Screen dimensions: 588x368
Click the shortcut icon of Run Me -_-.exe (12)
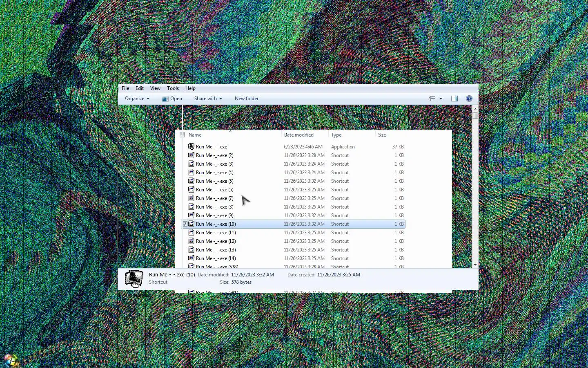coord(191,241)
